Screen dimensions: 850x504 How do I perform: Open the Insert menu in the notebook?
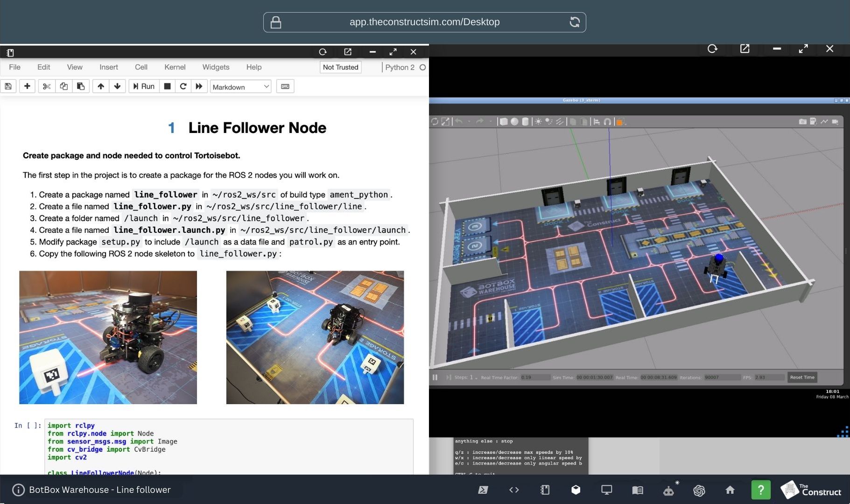point(109,67)
